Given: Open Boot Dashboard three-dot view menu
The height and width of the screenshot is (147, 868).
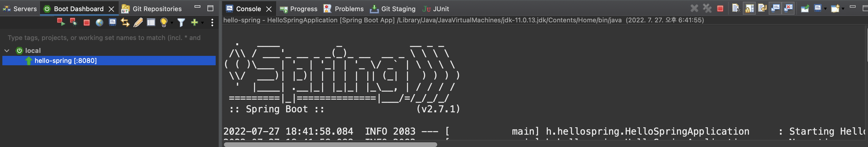Looking at the screenshot, I should [212, 23].
